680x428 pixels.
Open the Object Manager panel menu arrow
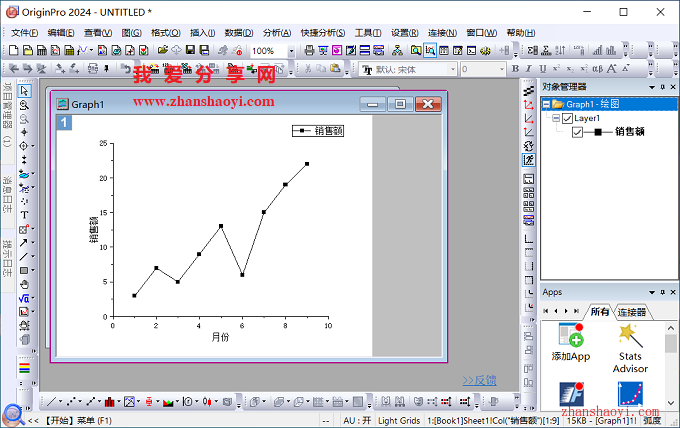click(x=652, y=87)
